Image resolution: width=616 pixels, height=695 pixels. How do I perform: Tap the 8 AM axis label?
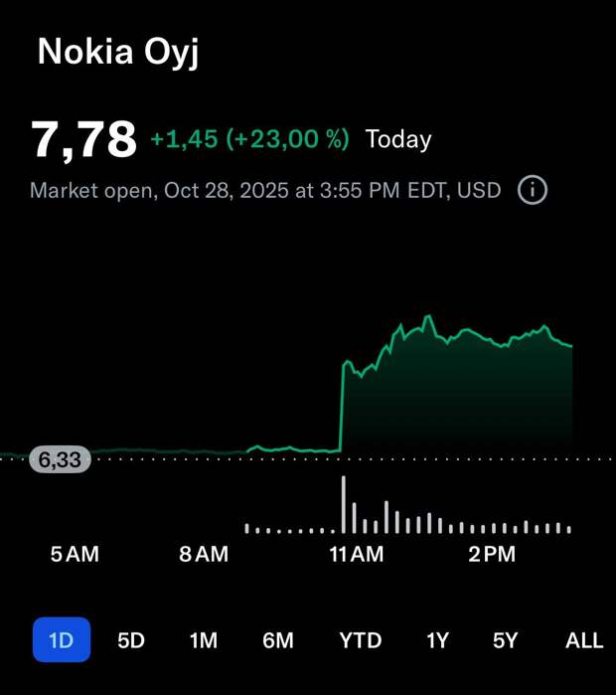tap(204, 555)
